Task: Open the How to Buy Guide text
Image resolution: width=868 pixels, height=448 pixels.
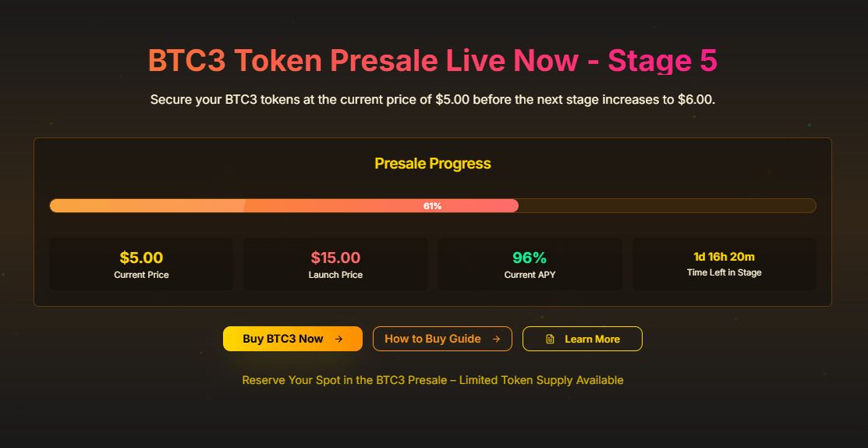Action: tap(432, 339)
